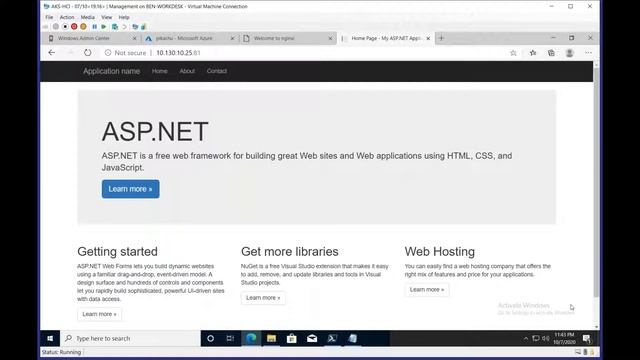The image size is (640, 360).
Task: Click the orange Save VM state icon
Action: pos(83,27)
